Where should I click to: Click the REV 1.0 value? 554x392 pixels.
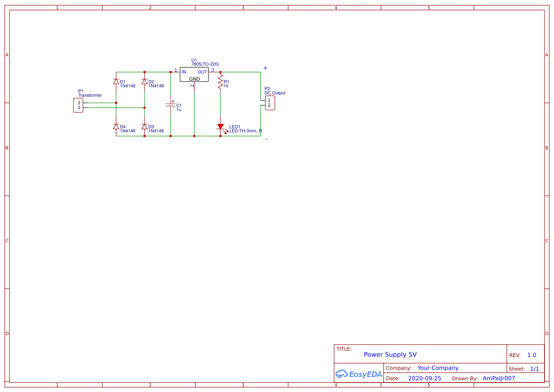tap(531, 354)
